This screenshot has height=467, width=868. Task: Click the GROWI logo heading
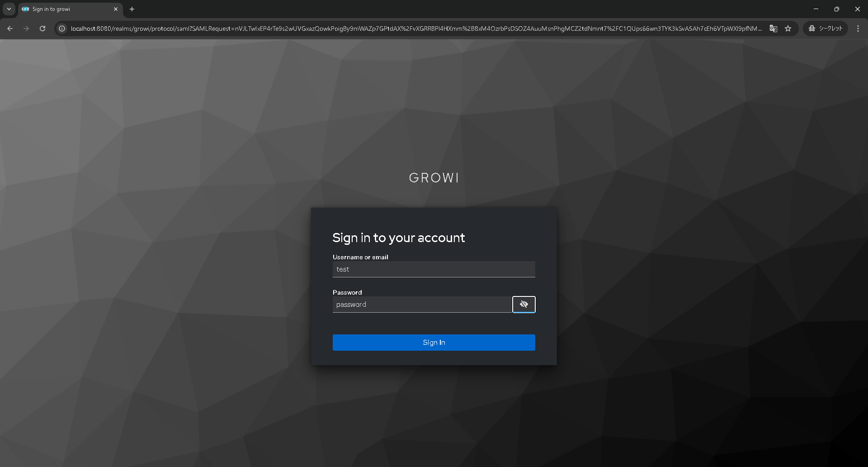[x=434, y=178]
